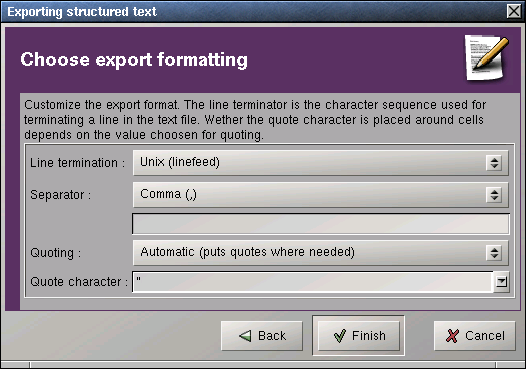Open the Line termination dropdown
Viewport: 526px width, 369px height.
pos(321,163)
